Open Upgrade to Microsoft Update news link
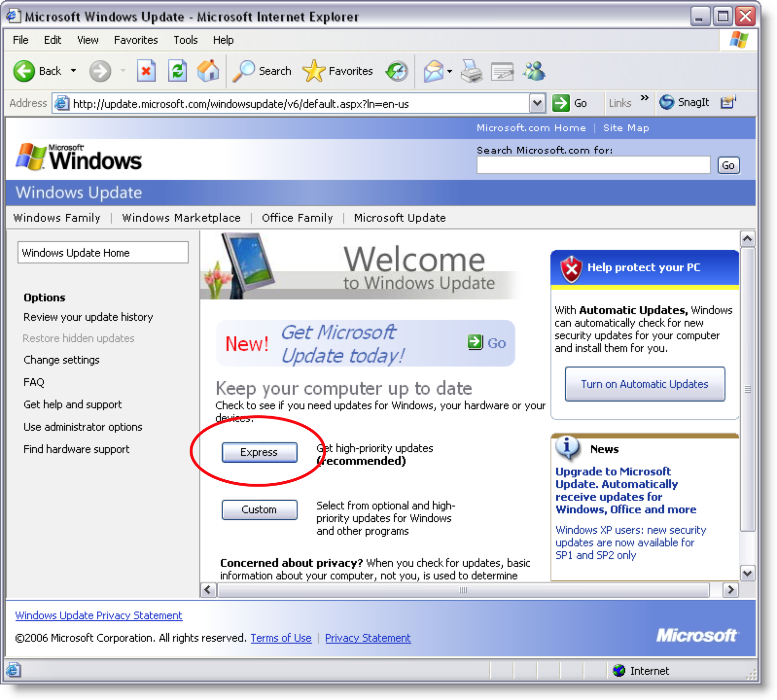 626,490
